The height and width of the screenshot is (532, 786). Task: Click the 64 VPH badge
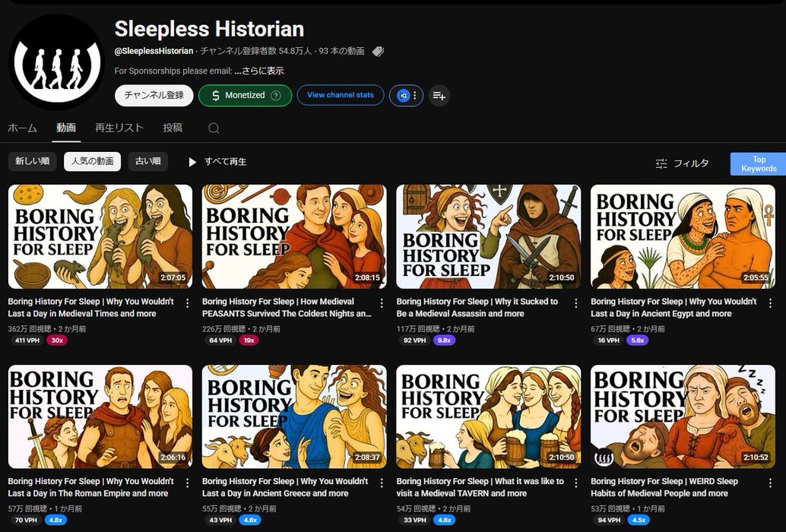click(x=220, y=340)
